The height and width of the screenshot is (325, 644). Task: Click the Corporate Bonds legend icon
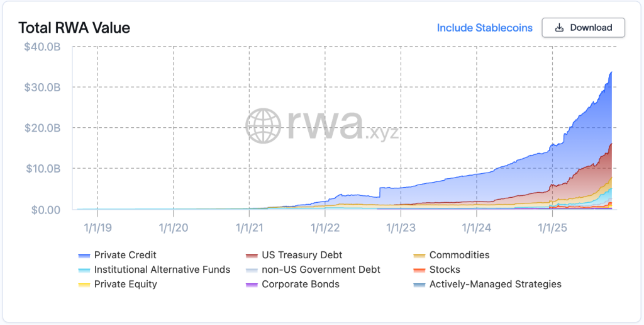pos(252,285)
